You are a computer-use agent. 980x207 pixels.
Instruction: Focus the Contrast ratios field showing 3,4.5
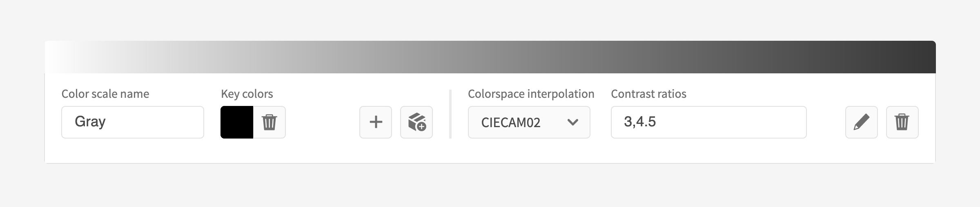(709, 122)
